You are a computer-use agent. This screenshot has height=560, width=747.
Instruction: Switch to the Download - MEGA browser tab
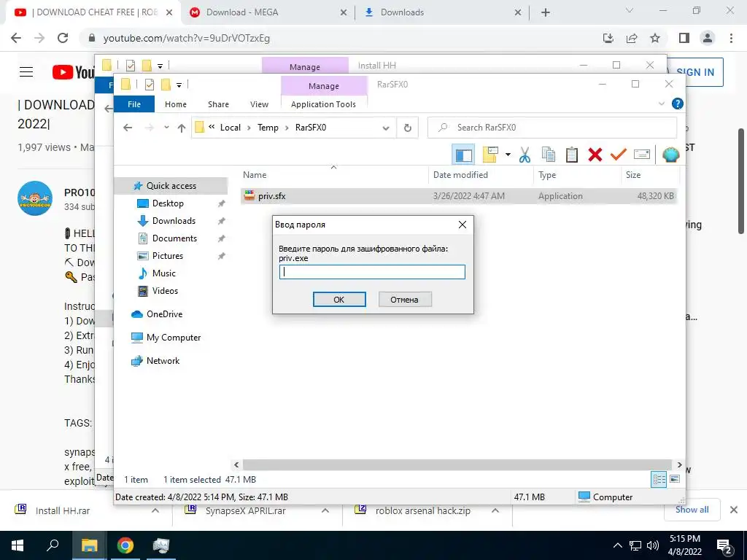[269, 12]
